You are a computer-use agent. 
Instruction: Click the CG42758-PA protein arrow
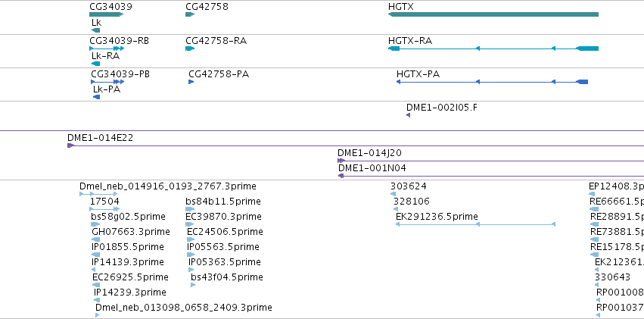coord(191,82)
